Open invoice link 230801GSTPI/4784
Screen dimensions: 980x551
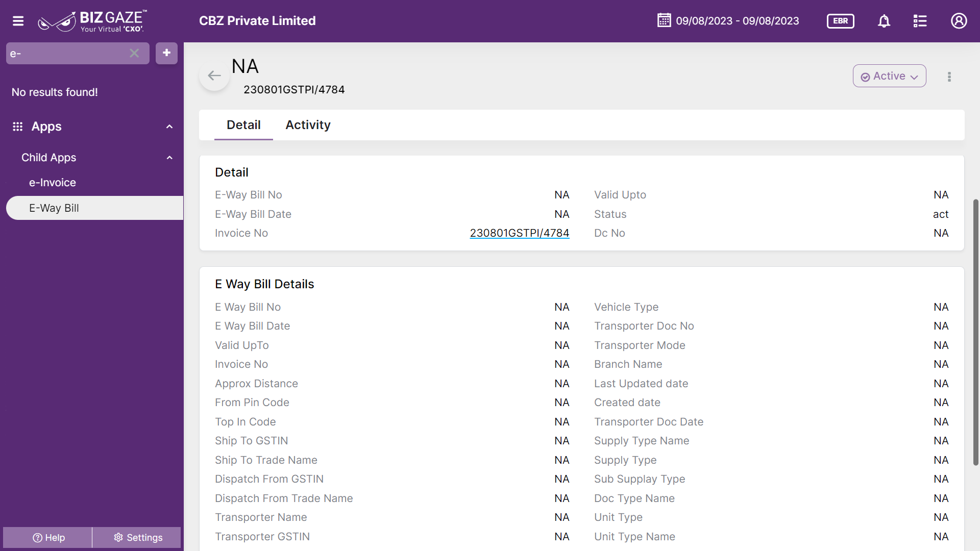[519, 233]
